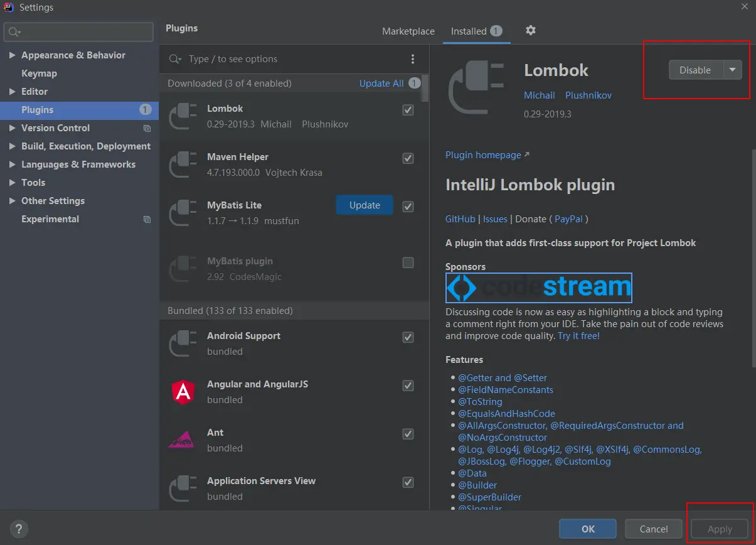Click the Downloaded section header
Viewport: 756px width, 545px height.
[230, 84]
